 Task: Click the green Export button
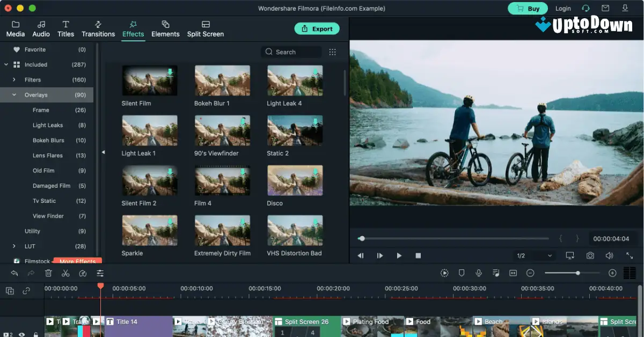point(317,28)
